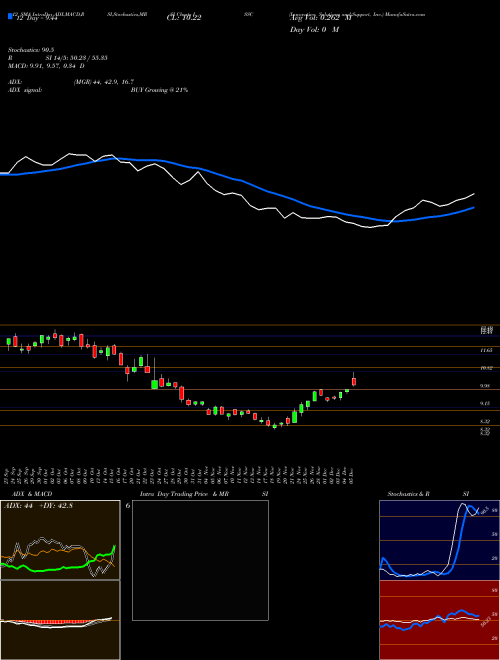Open the ADX line chart thumbnail
The width and height of the screenshot is (500, 660).
[60, 540]
